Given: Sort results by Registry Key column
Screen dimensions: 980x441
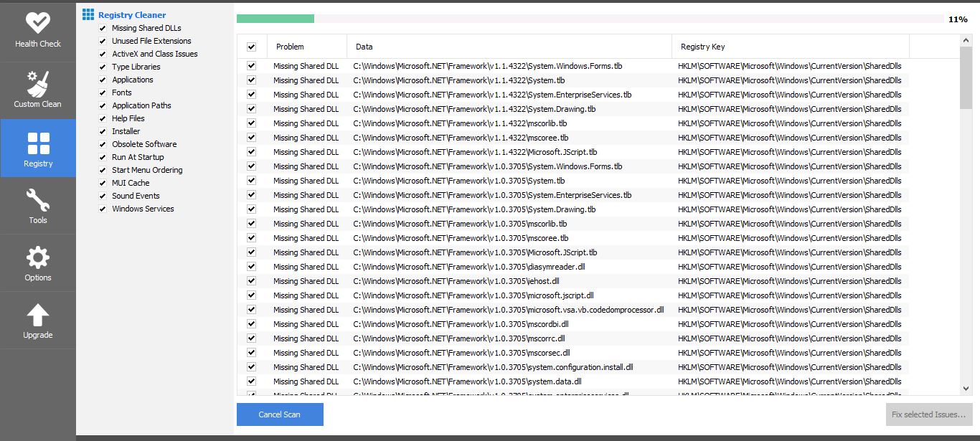Looking at the screenshot, I should pos(702,47).
